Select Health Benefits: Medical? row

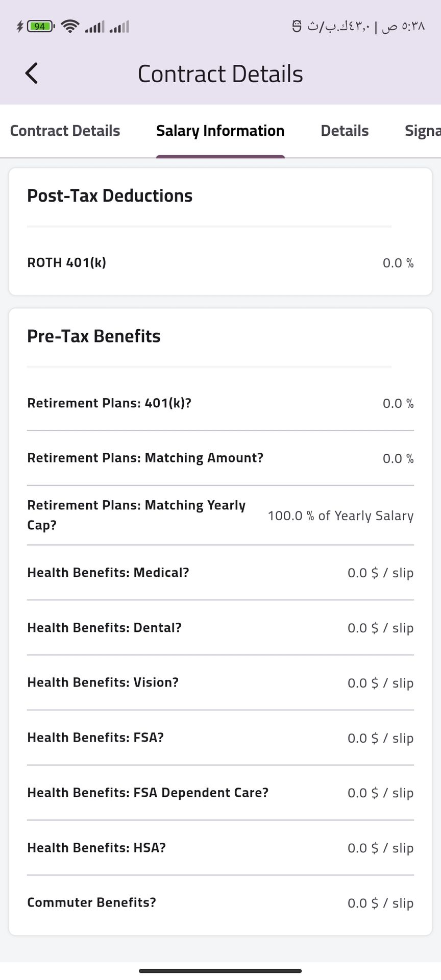pos(220,573)
